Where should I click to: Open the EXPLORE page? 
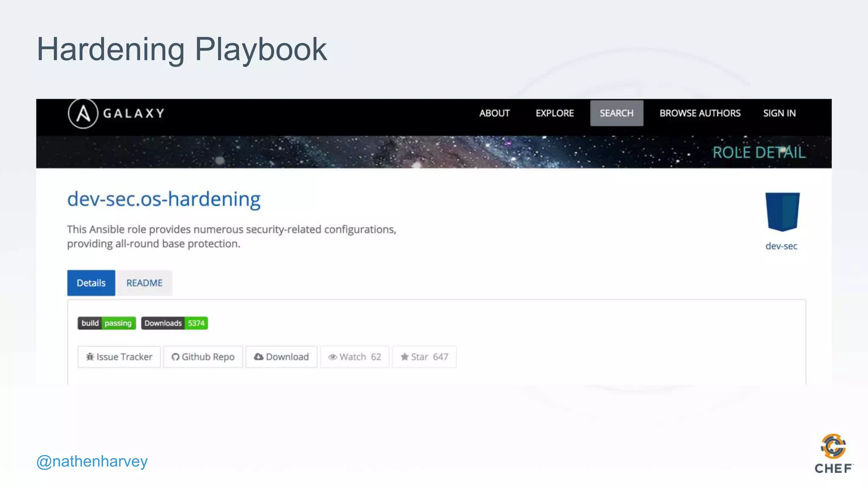pyautogui.click(x=554, y=114)
